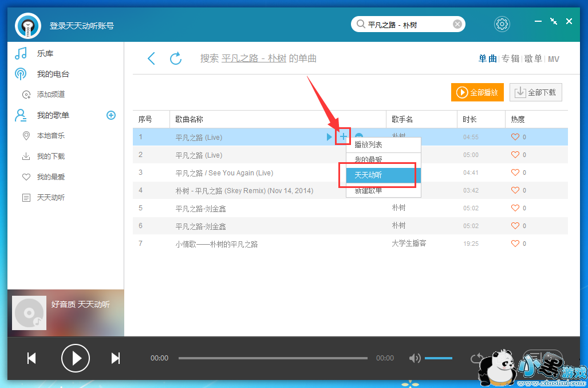This screenshot has height=388, width=588.
Task: Refresh the search results
Action: tap(176, 58)
